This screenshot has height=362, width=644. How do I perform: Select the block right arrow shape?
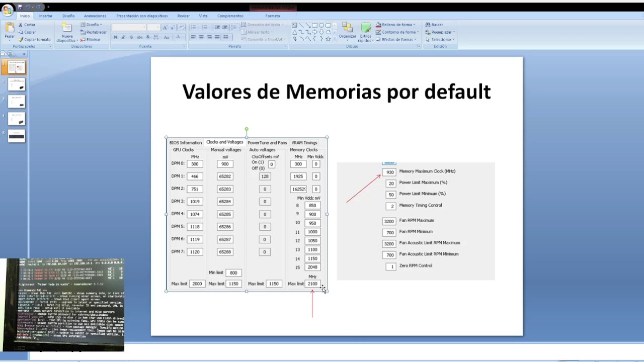click(314, 32)
